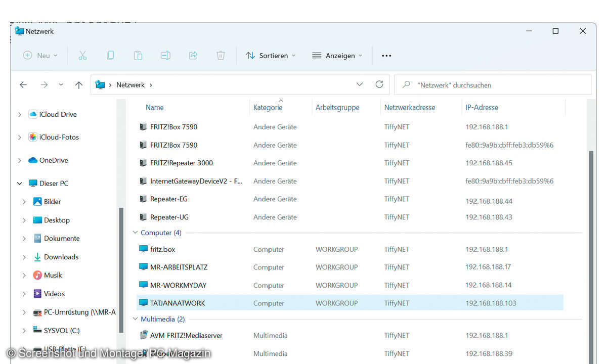607x364 pixels.
Task: Click the iCloud-Fotos icon in sidebar
Action: (33, 137)
